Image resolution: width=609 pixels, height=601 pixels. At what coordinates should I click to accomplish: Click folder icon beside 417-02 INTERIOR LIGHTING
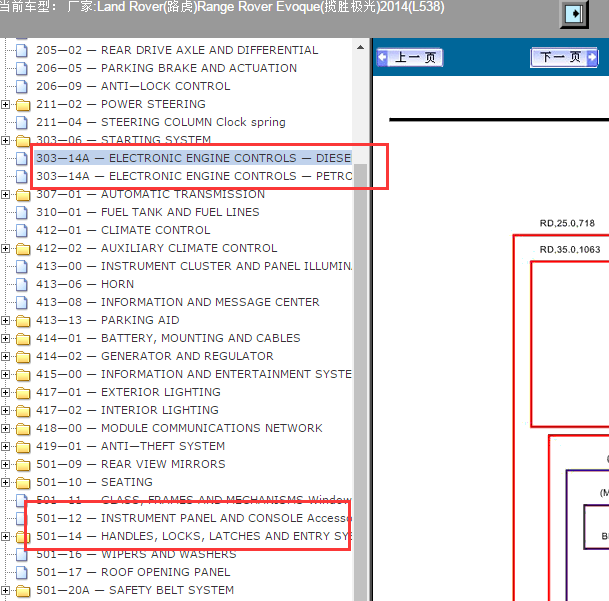[x=23, y=411]
